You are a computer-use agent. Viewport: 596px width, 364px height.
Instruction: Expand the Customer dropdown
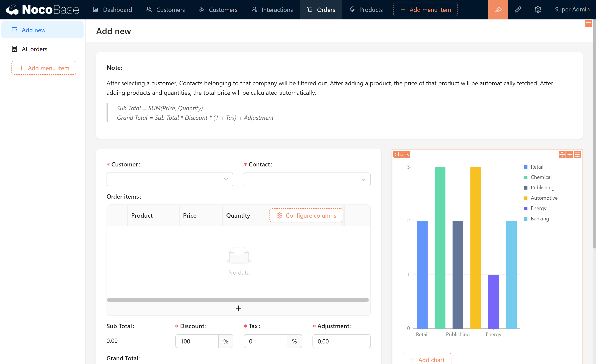[170, 179]
